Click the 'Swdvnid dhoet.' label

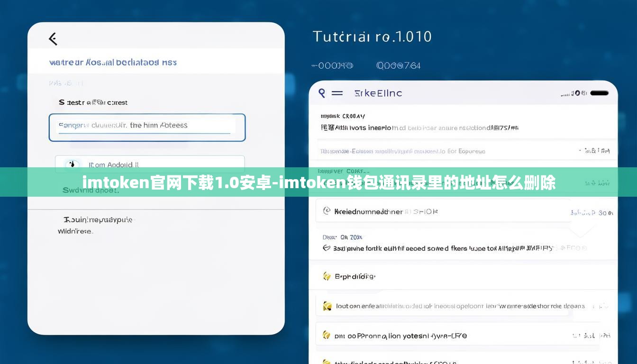pyautogui.click(x=91, y=190)
